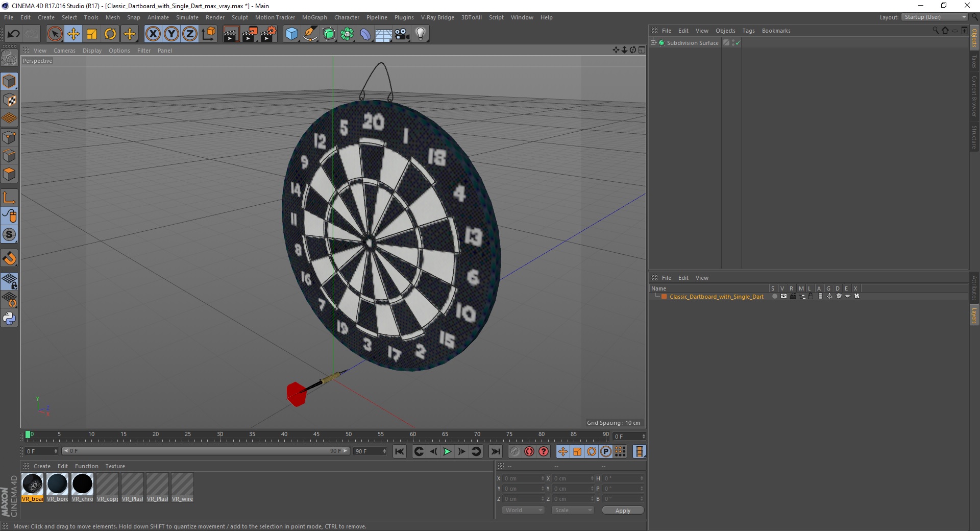Open the spline pen tool
This screenshot has width=980, height=531.
[x=310, y=34]
